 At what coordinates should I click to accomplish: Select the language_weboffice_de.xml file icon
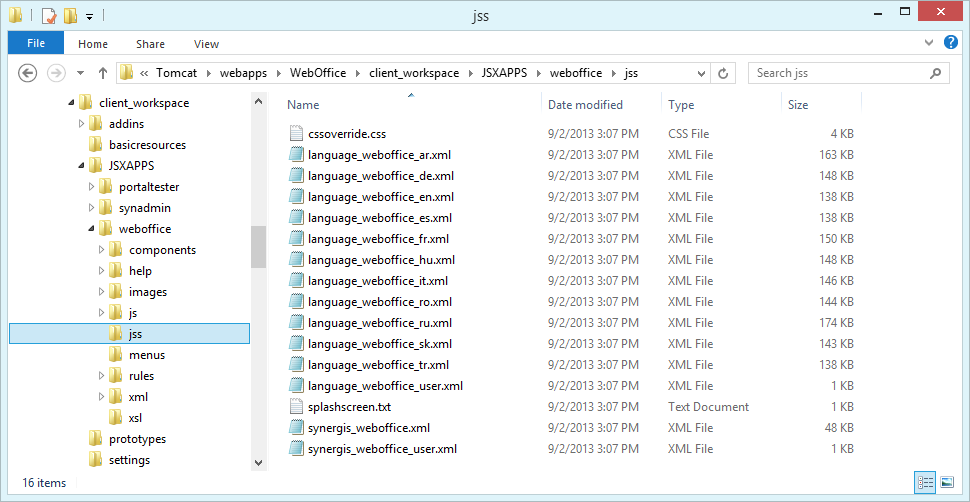click(x=297, y=176)
